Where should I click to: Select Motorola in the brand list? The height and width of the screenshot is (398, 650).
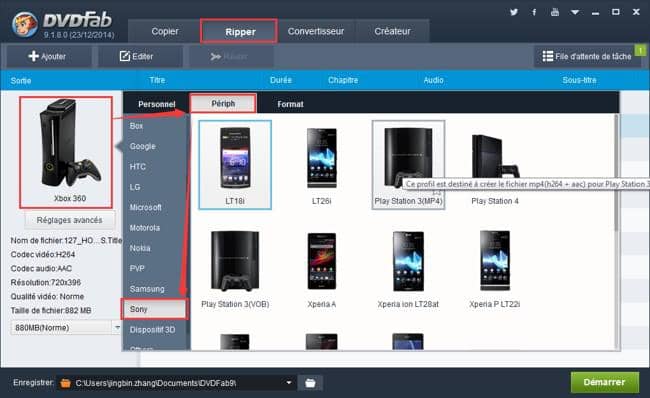point(145,228)
